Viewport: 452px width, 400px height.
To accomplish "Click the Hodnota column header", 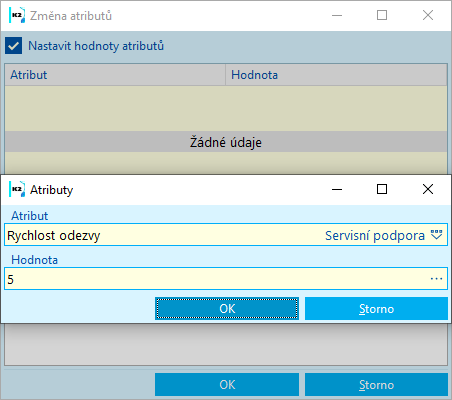I will click(336, 75).
